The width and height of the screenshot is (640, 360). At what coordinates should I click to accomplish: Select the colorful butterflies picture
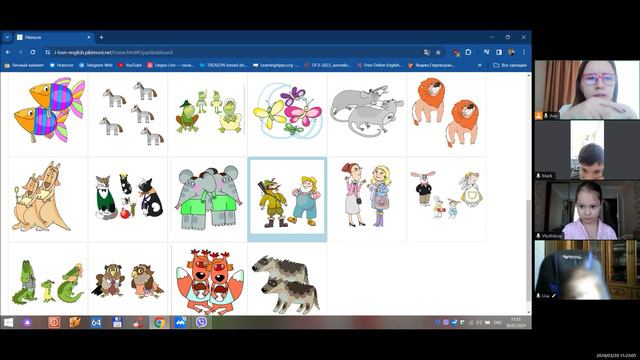(287, 111)
